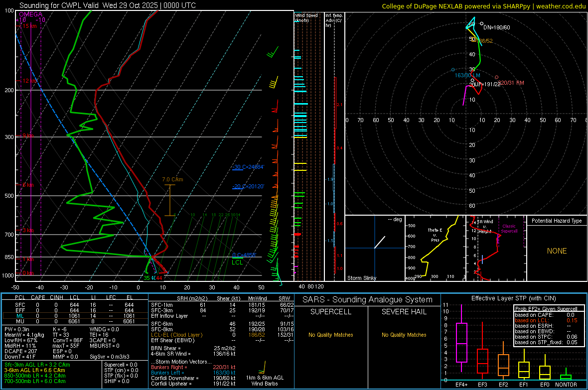This screenshot has height=390, width=588.
Task: Click the '-20 C=20120' height label
Action: tap(248, 186)
